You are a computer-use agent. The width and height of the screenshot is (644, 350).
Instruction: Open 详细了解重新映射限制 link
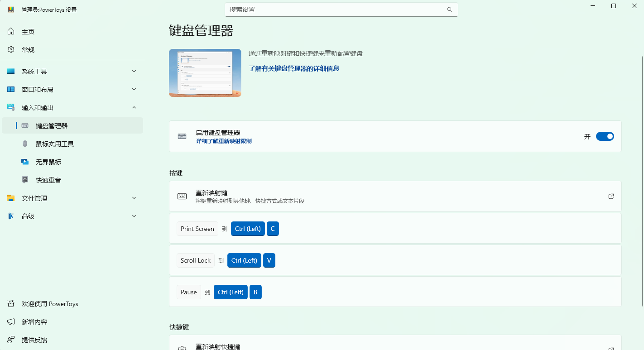[224, 141]
